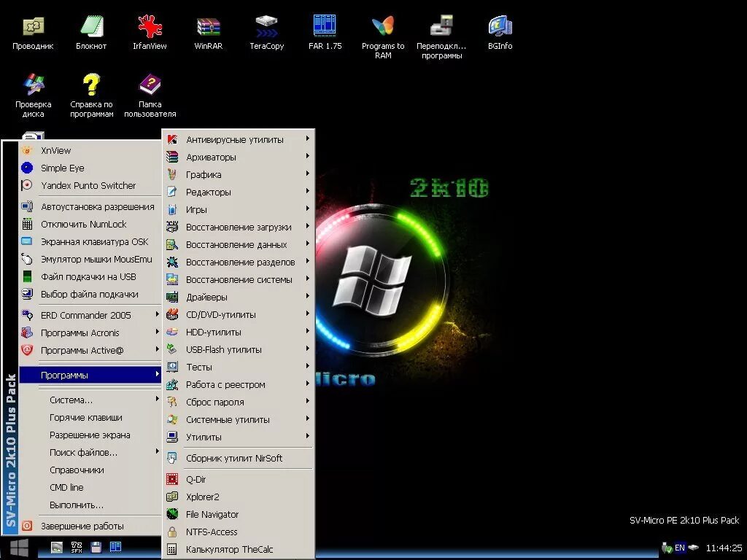Launch NTFS-Access
The height and width of the screenshot is (560, 747).
click(239, 532)
